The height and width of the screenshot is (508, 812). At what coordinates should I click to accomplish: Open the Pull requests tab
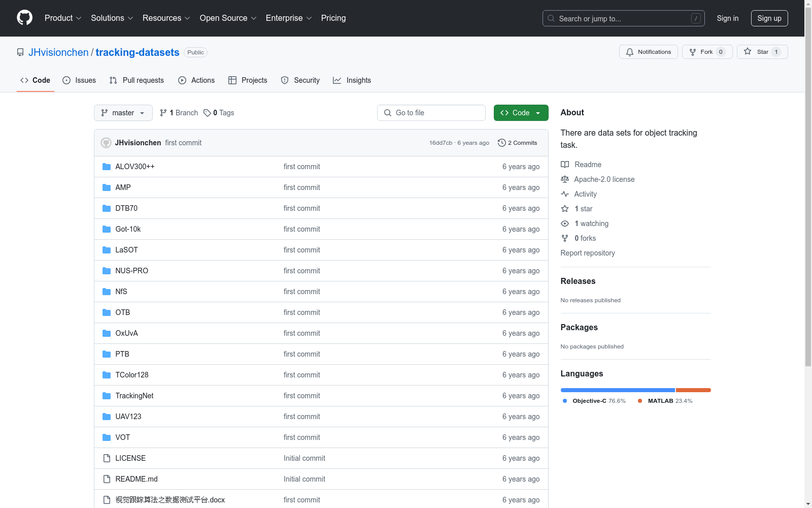point(137,80)
